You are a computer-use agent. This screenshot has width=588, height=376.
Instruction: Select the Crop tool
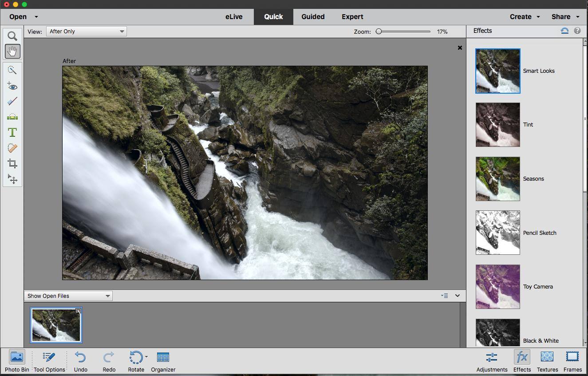[x=12, y=163]
